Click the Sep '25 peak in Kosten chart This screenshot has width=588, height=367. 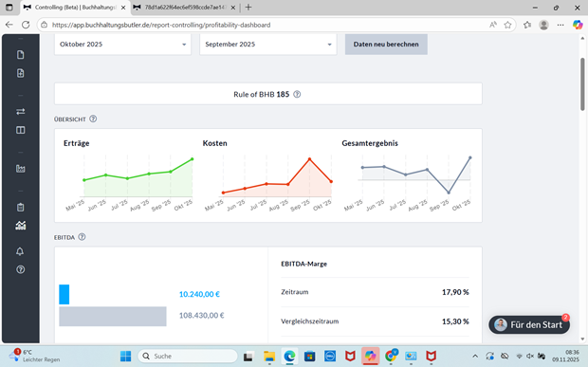click(309, 159)
